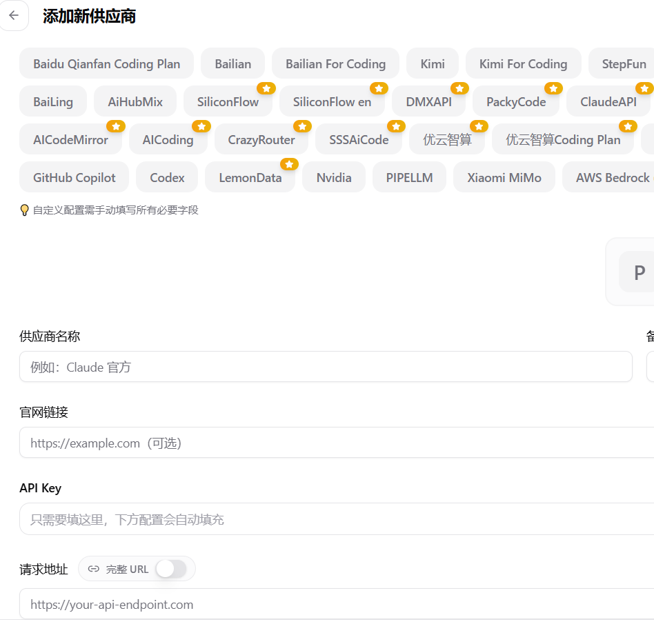Viewport: 654px width, 644px height.
Task: Focus the 请求地址 endpoint input field
Action: point(337,604)
